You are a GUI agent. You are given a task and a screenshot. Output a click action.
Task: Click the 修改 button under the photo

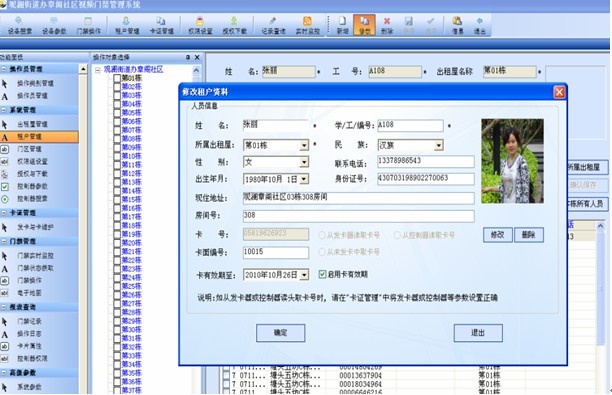coord(498,235)
